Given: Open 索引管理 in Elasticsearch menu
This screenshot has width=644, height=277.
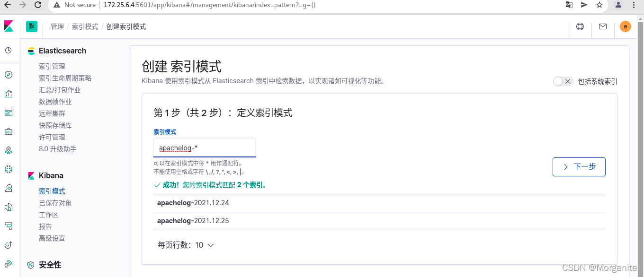Looking at the screenshot, I should [x=52, y=66].
